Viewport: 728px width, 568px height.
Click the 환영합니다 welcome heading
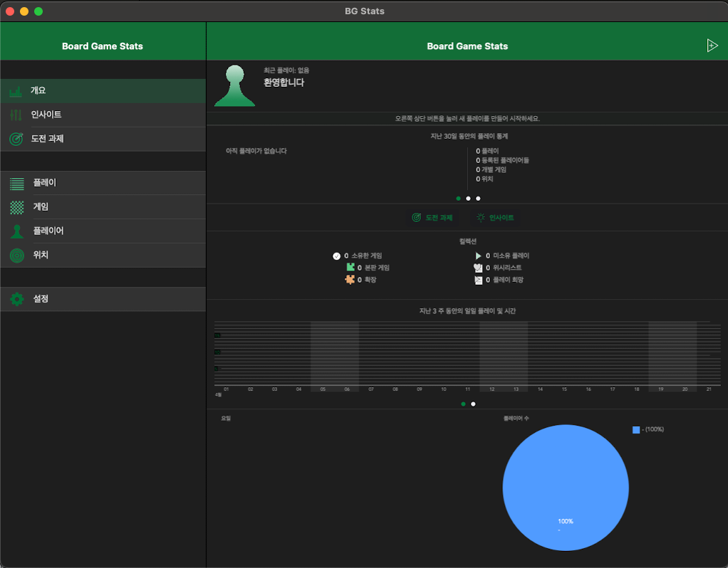(x=284, y=83)
